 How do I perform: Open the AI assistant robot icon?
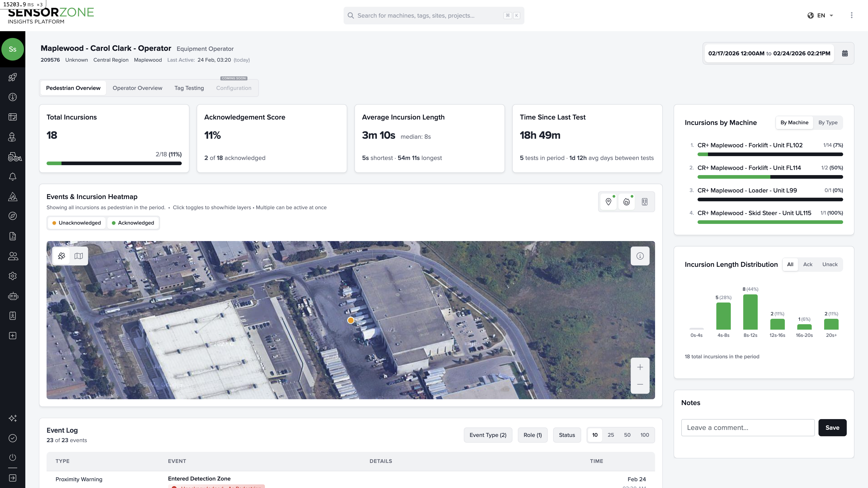(x=12, y=296)
